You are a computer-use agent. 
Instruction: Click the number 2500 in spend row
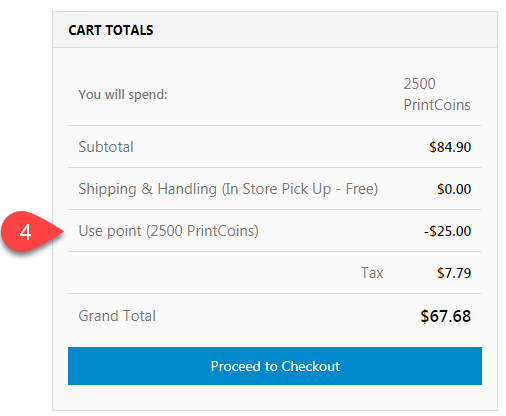(419, 84)
